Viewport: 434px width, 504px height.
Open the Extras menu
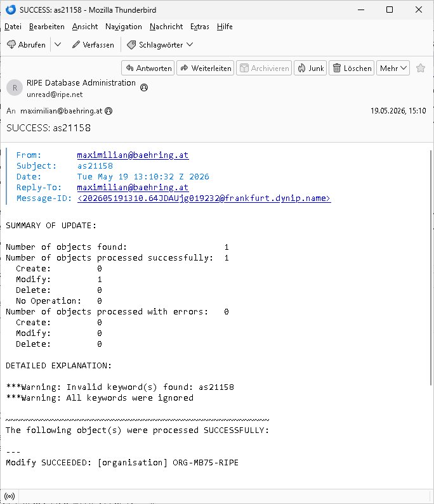coord(200,27)
